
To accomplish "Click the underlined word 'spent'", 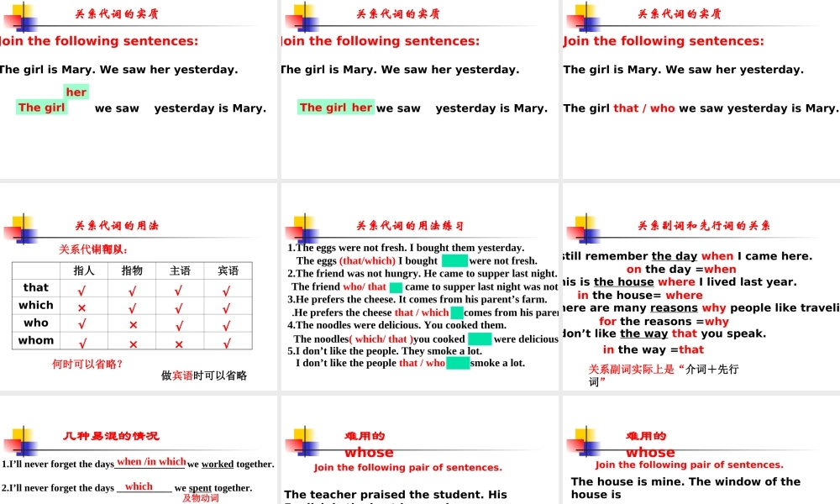I will pos(200,488).
